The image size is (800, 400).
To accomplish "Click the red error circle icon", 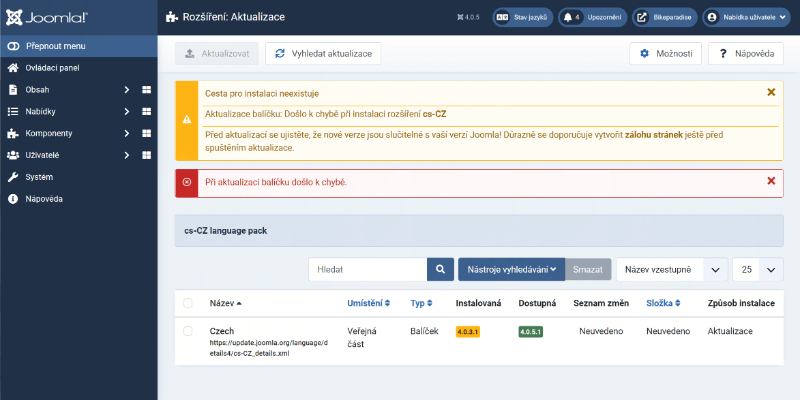I will pos(187,182).
